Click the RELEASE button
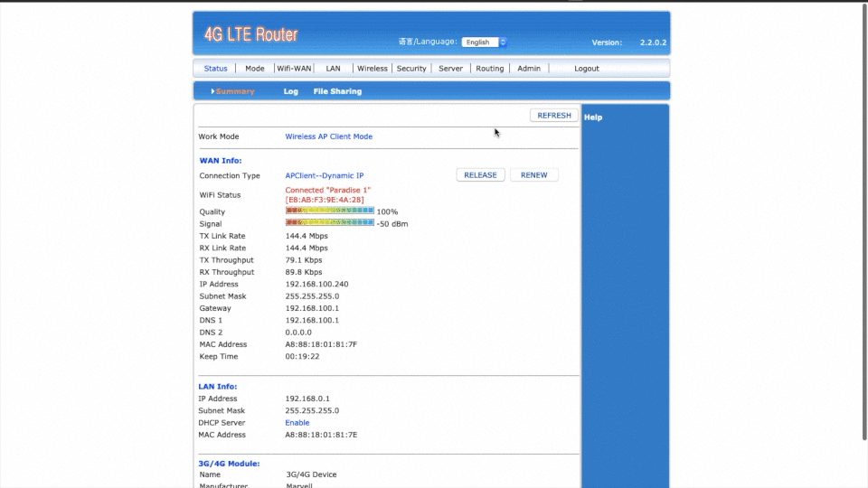 (x=480, y=175)
